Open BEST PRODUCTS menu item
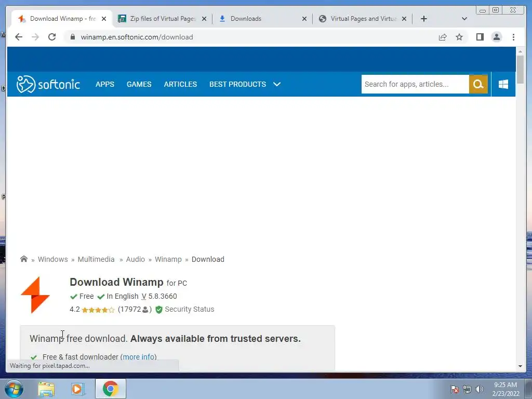Screen dimensions: 532x399 (237, 84)
